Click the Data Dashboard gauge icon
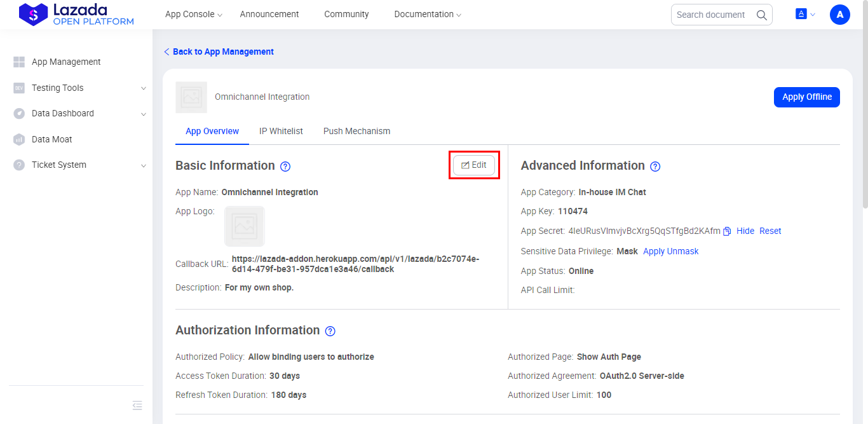Screen dimensions: 868x424 19,113
